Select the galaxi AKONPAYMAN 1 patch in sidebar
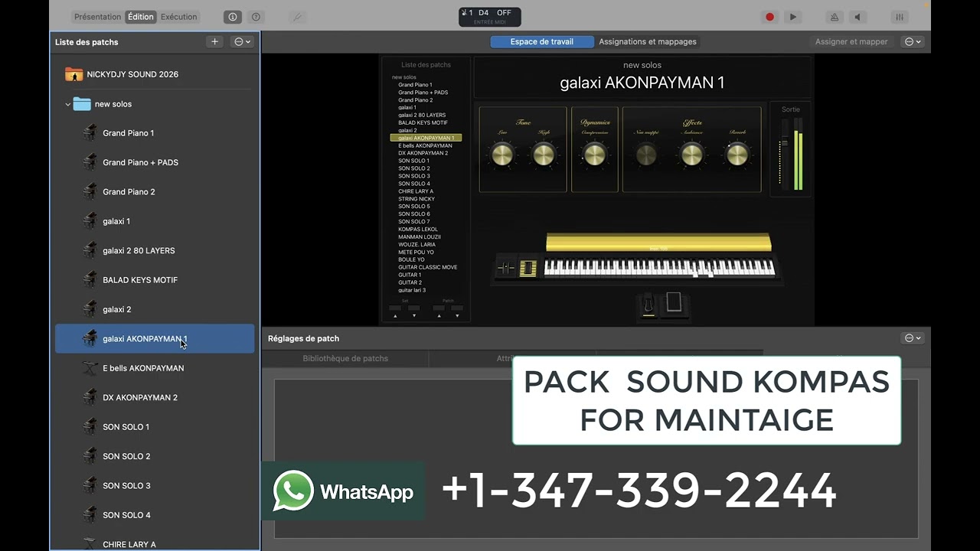Viewport: 980px width, 551px height. 155,338
